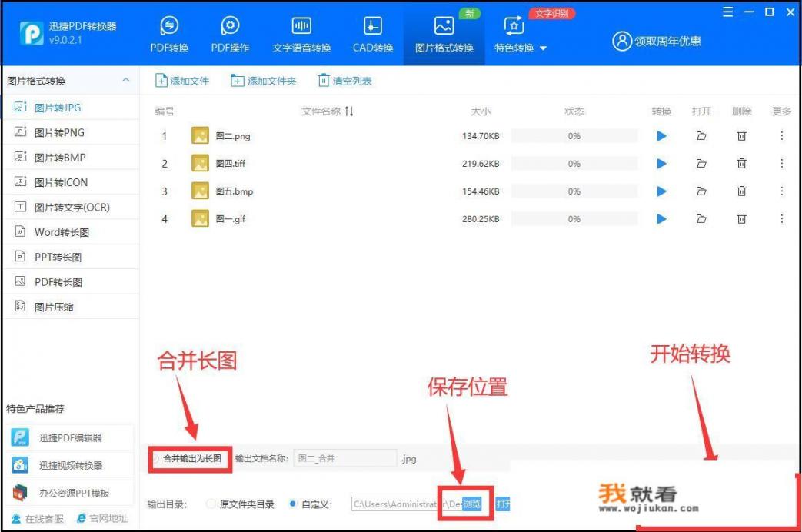Image resolution: width=802 pixels, height=532 pixels.
Task: Click 领取周年优惠 account link
Action: pos(657,41)
